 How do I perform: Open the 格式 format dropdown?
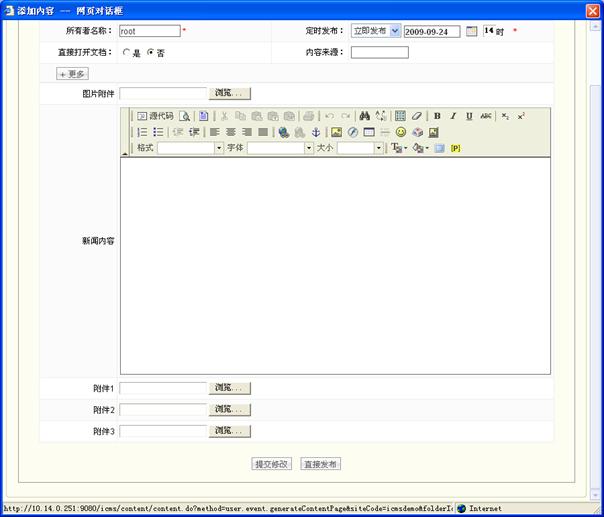point(190,148)
